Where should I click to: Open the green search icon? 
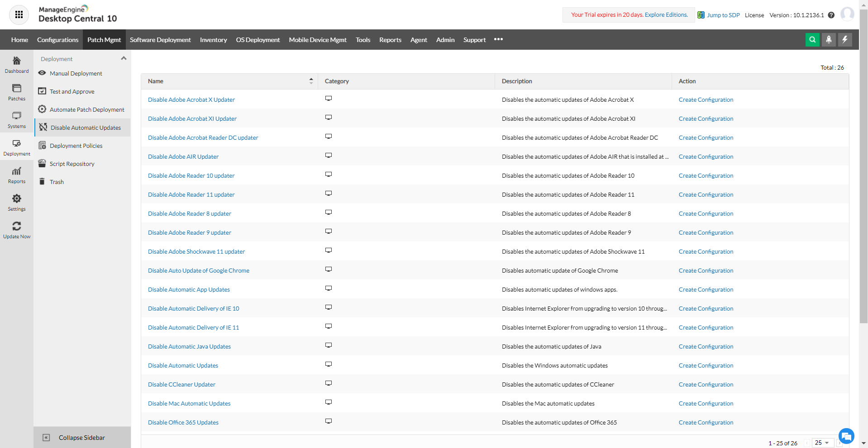812,39
